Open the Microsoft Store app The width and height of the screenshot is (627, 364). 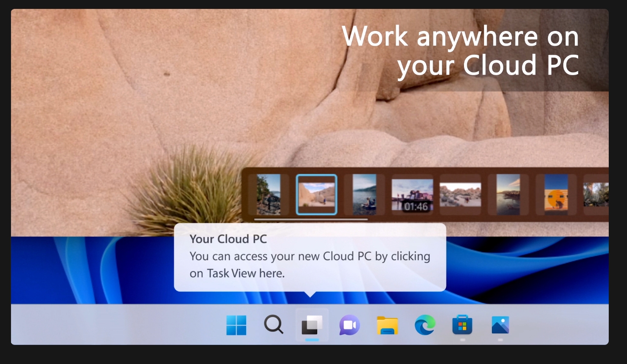coord(463,325)
